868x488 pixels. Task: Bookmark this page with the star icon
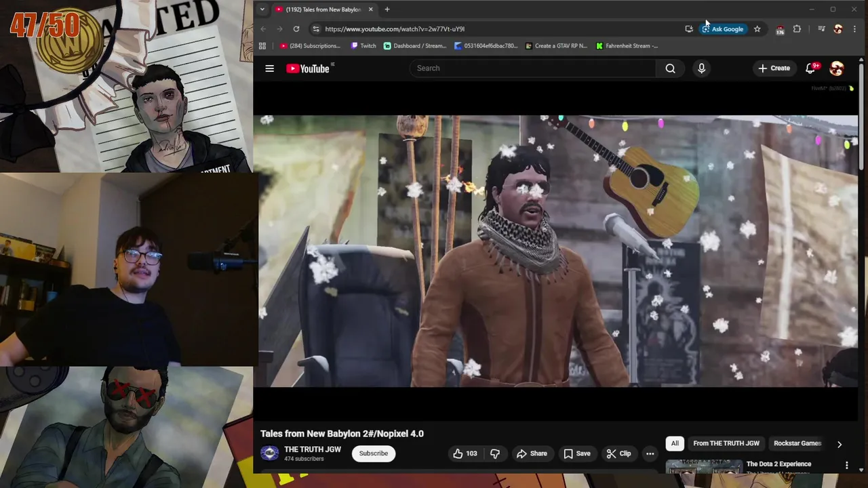point(757,29)
